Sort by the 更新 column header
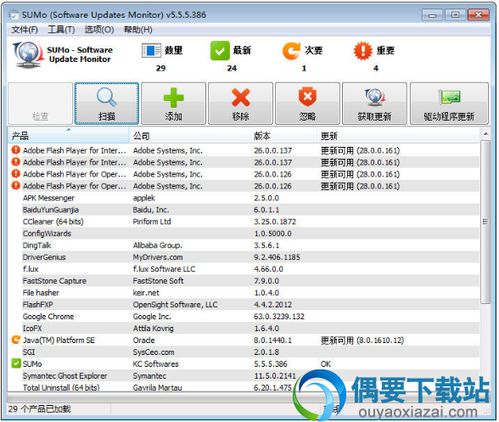The width and height of the screenshot is (499, 422). coord(398,136)
